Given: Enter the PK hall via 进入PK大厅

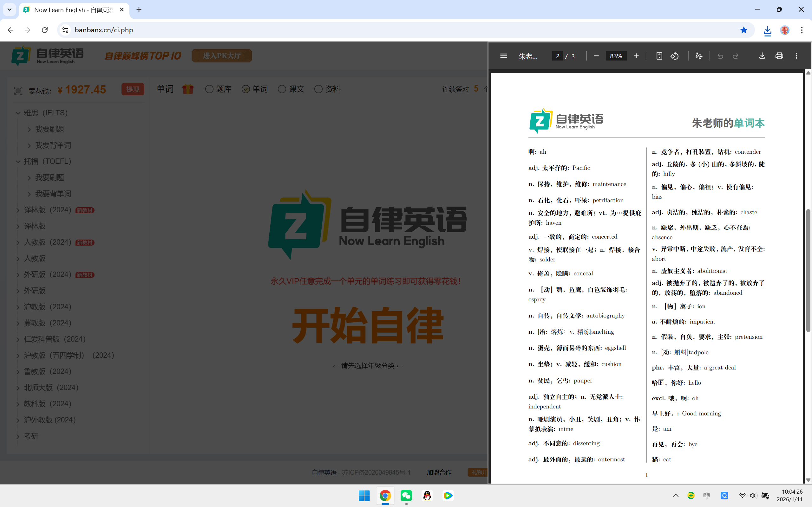Looking at the screenshot, I should pos(222,56).
